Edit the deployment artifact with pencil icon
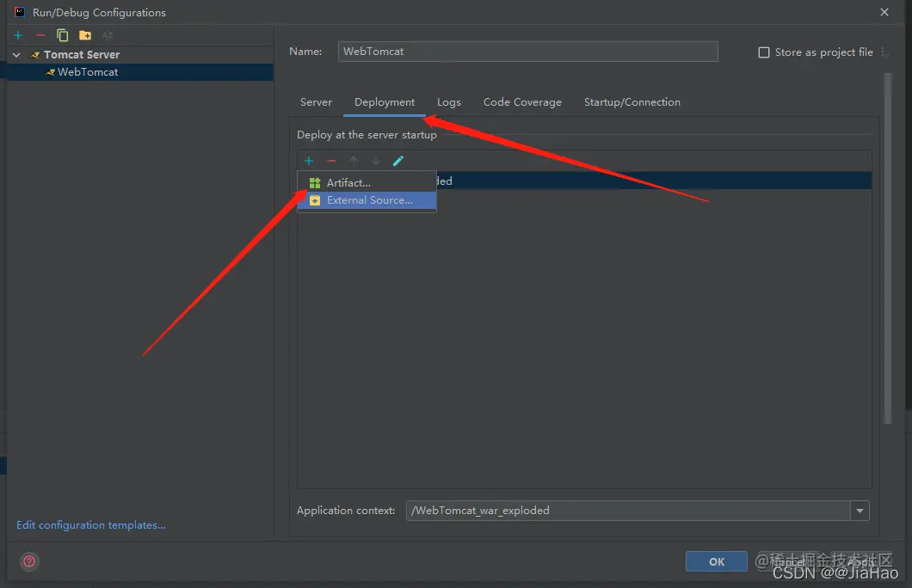 pyautogui.click(x=398, y=161)
